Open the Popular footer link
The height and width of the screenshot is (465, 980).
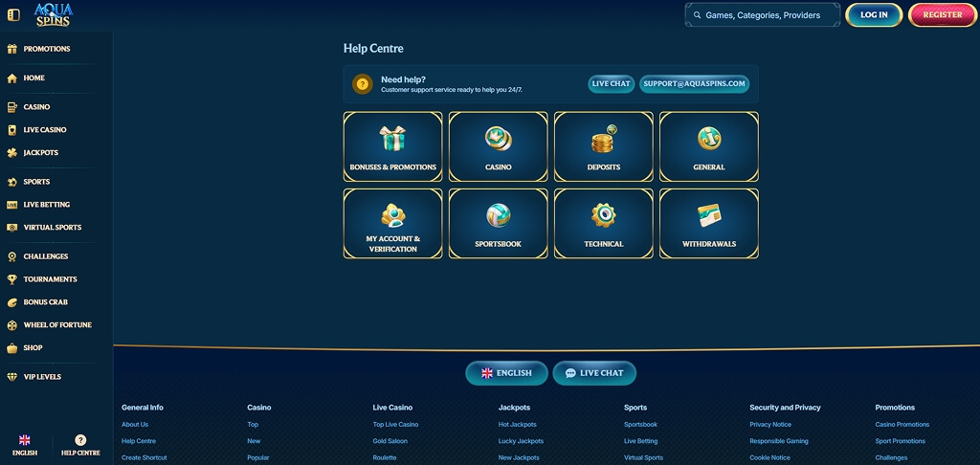258,457
